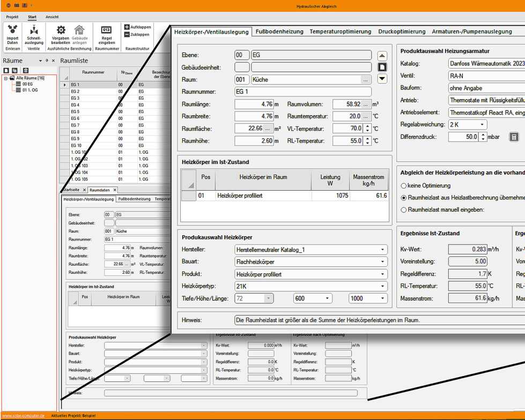Click the trash icon in Räume panel
Screen dimensions: 525x420
25,70
